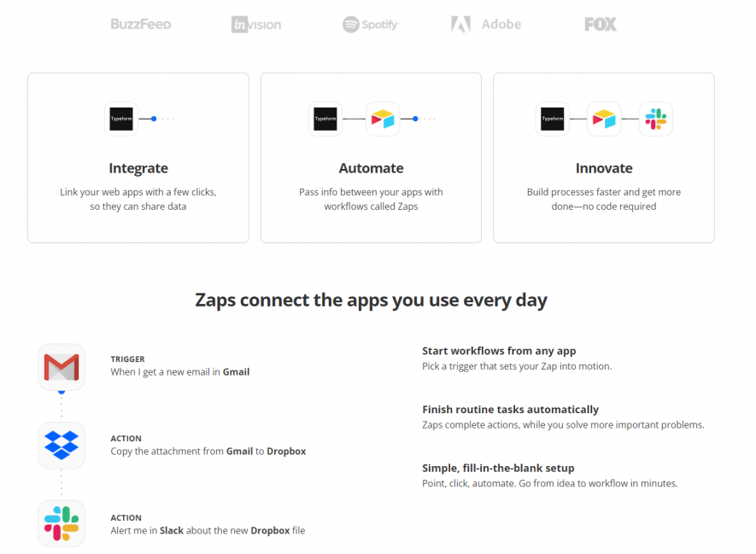Click the Airtable icon in Automate card
This screenshot has width=756, height=554.
click(383, 119)
